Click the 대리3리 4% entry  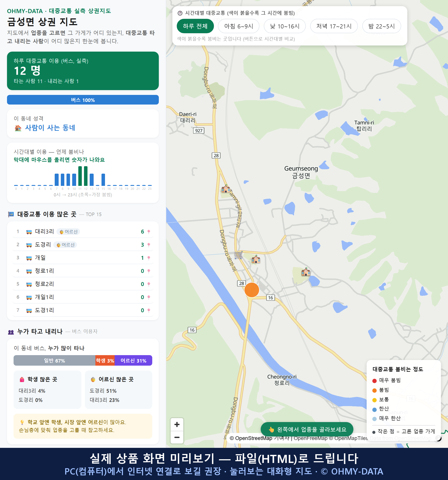tap(32, 391)
